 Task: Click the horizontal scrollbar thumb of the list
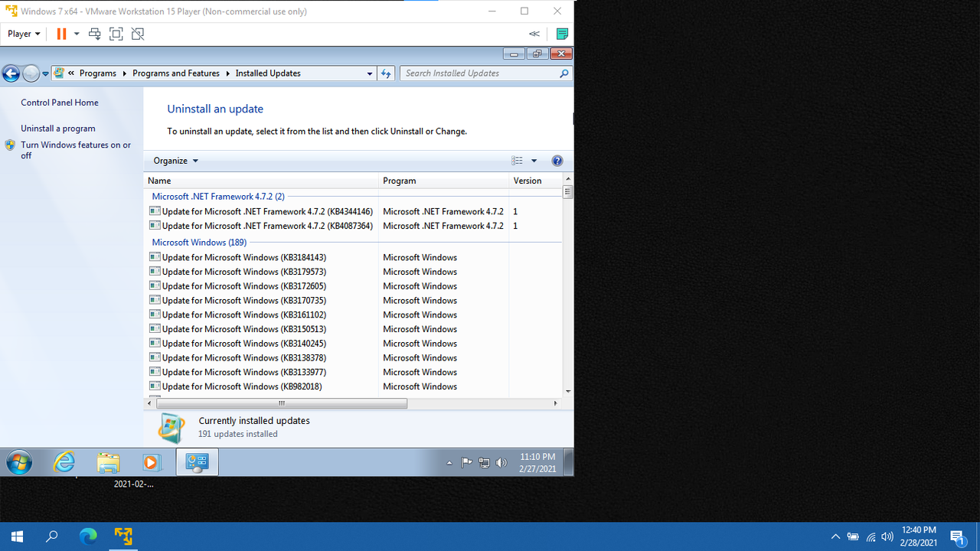282,403
